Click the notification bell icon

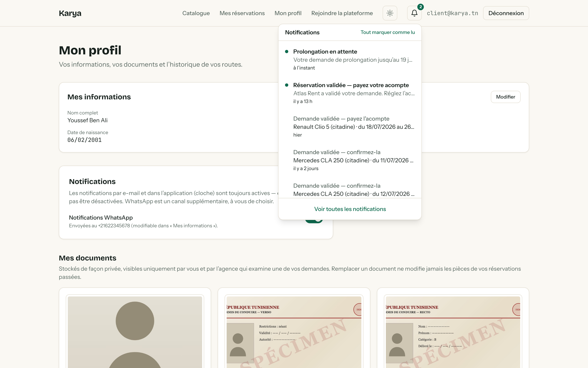tap(414, 13)
